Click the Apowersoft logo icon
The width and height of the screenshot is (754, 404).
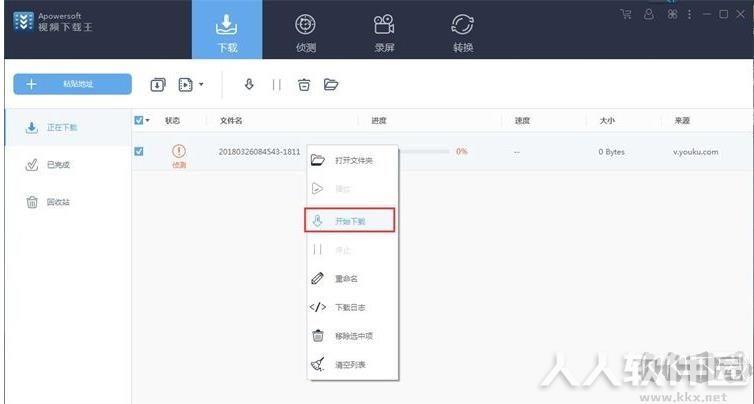point(24,22)
